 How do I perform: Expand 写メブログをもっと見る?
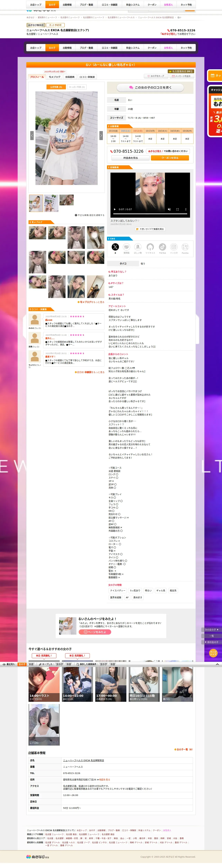pos(91,302)
